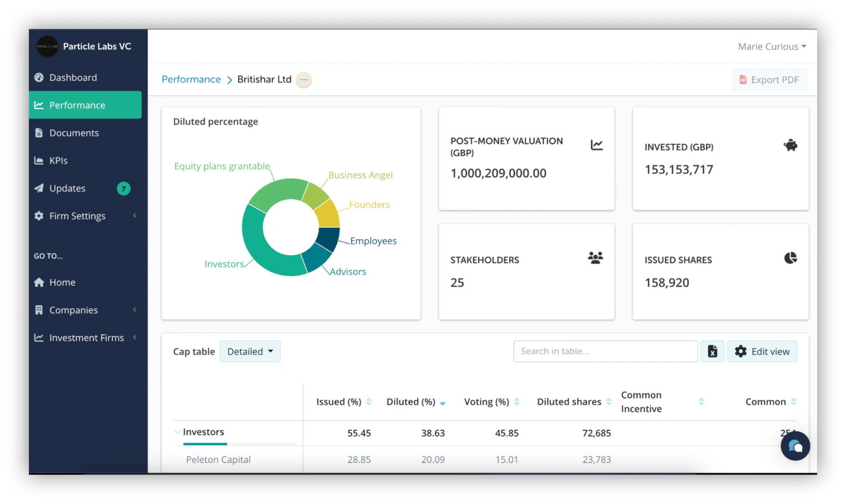Click the Employees chart label
Viewport: 846px width, 504px height.
373,241
